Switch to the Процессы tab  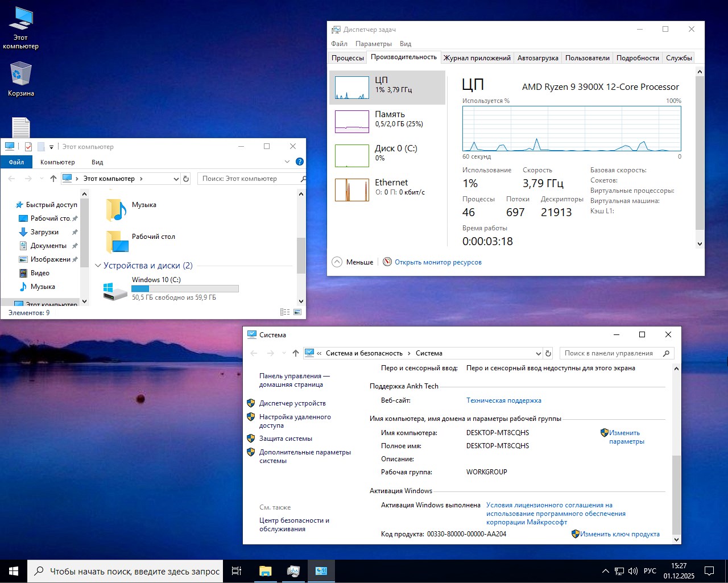tap(347, 57)
